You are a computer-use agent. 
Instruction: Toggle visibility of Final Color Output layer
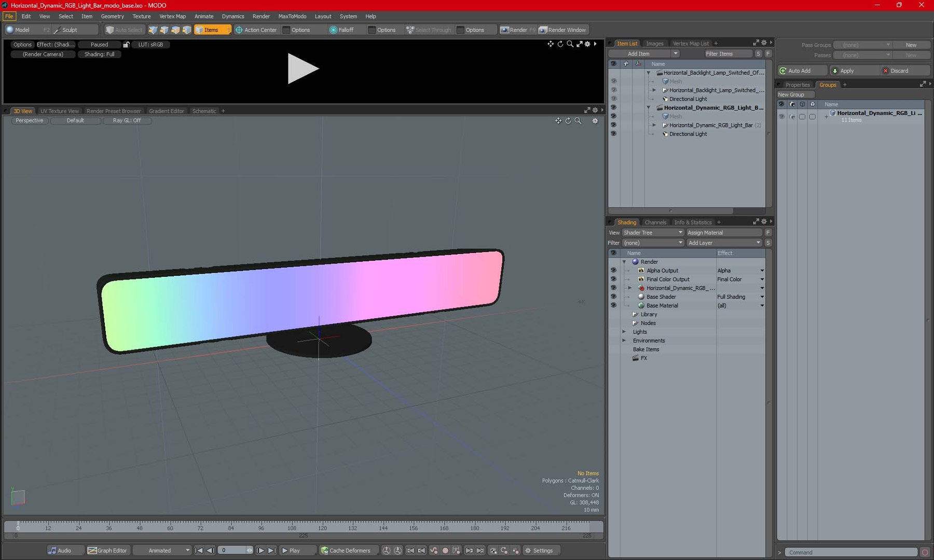(x=613, y=279)
